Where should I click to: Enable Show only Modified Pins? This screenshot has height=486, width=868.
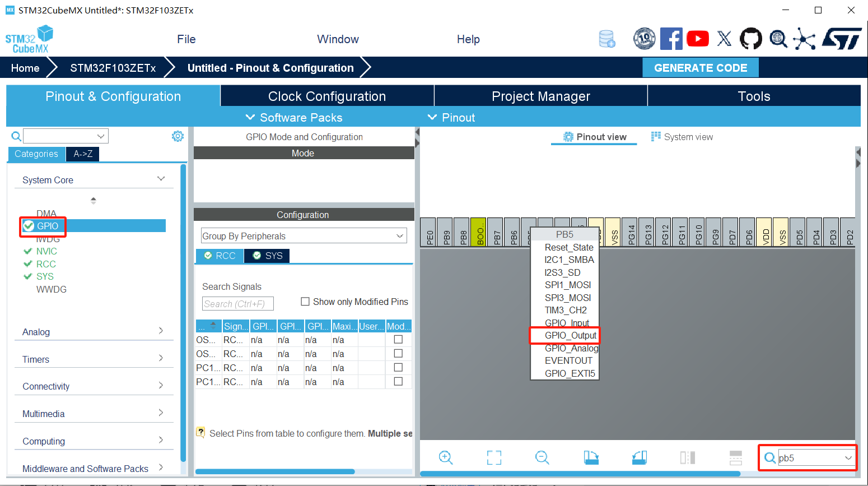[x=305, y=302]
